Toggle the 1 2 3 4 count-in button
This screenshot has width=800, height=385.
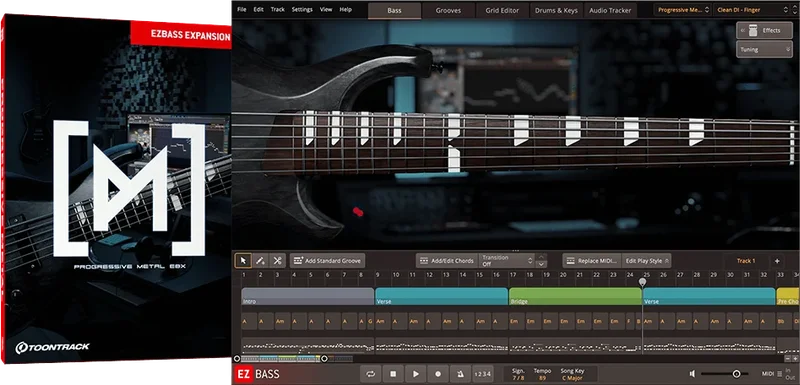point(483,374)
